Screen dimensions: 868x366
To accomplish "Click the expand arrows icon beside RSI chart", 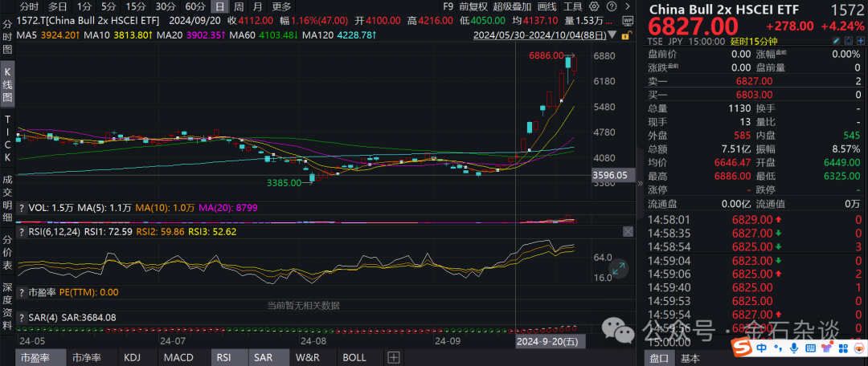I will point(618,270).
